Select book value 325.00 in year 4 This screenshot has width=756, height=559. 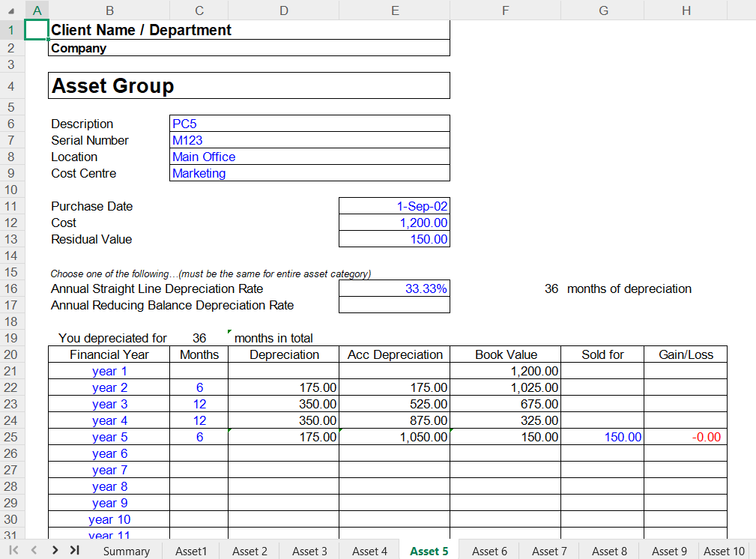tap(505, 420)
